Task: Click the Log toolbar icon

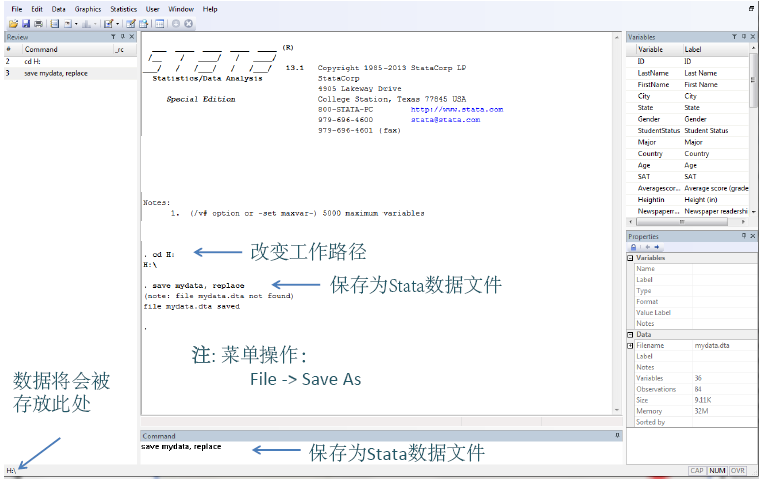Action: click(54, 23)
